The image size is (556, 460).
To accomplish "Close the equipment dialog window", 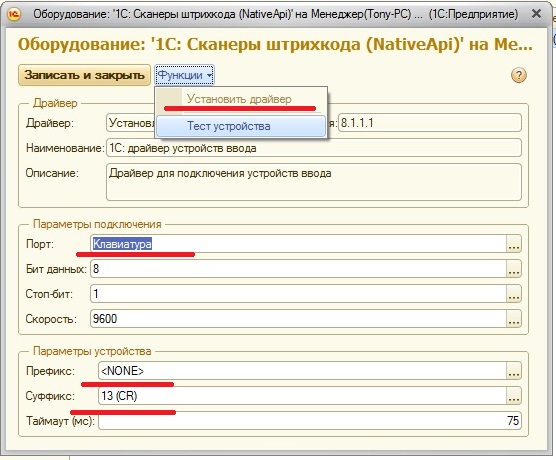I will tap(536, 14).
